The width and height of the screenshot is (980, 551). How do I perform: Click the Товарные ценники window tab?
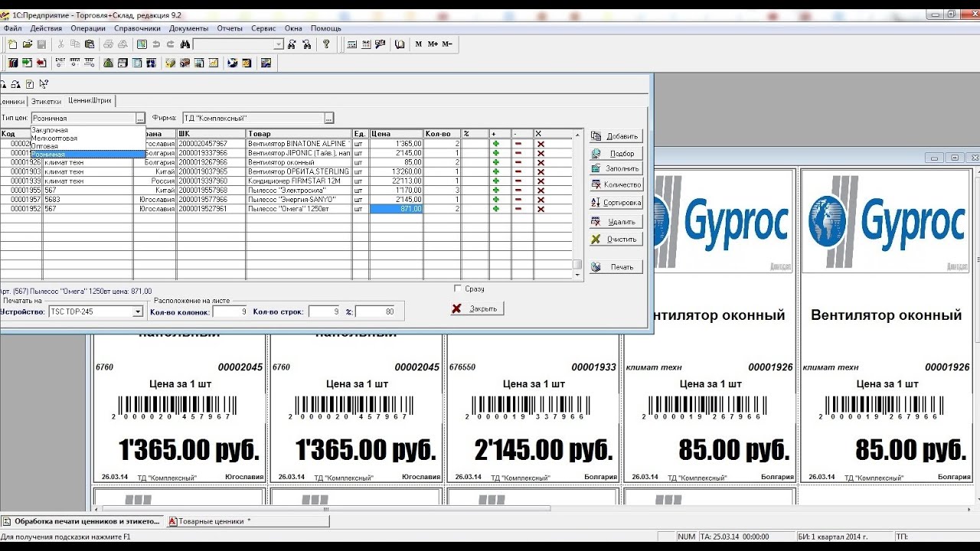pos(249,521)
